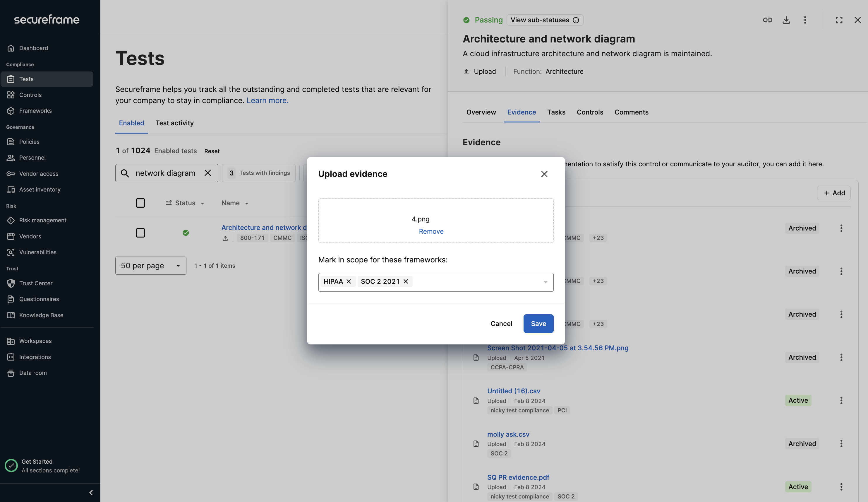Open the Tests page from sidebar
This screenshot has width=868, height=502.
click(x=47, y=79)
